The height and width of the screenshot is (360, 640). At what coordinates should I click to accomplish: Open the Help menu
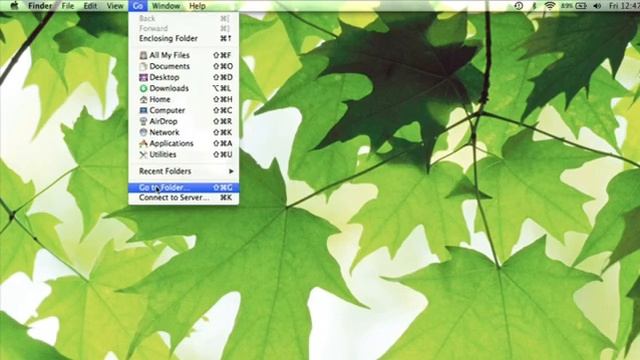click(x=197, y=6)
